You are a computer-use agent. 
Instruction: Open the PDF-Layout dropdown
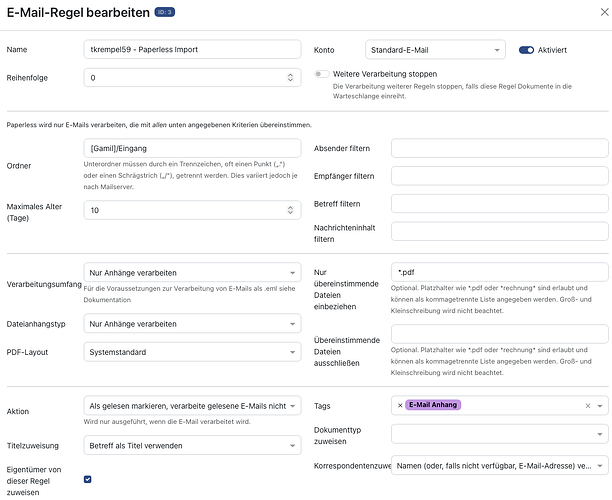point(192,352)
